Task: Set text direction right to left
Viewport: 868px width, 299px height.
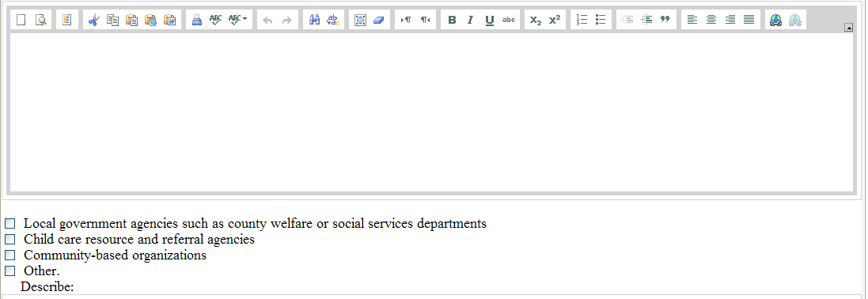Action: [x=425, y=20]
